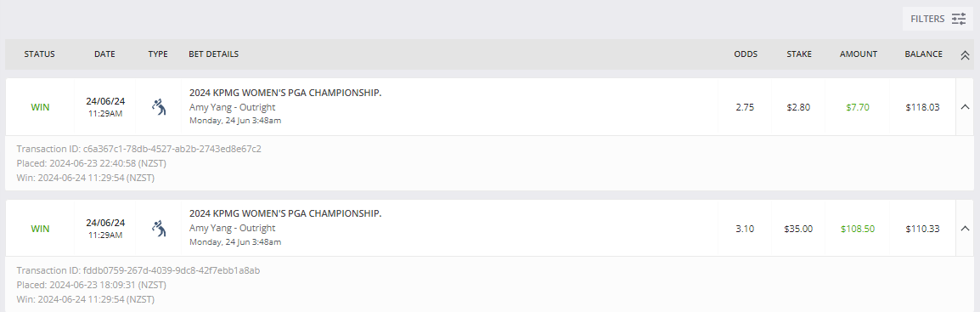Sort by the DATE column header
Image resolution: width=980 pixels, height=312 pixels.
[x=104, y=54]
